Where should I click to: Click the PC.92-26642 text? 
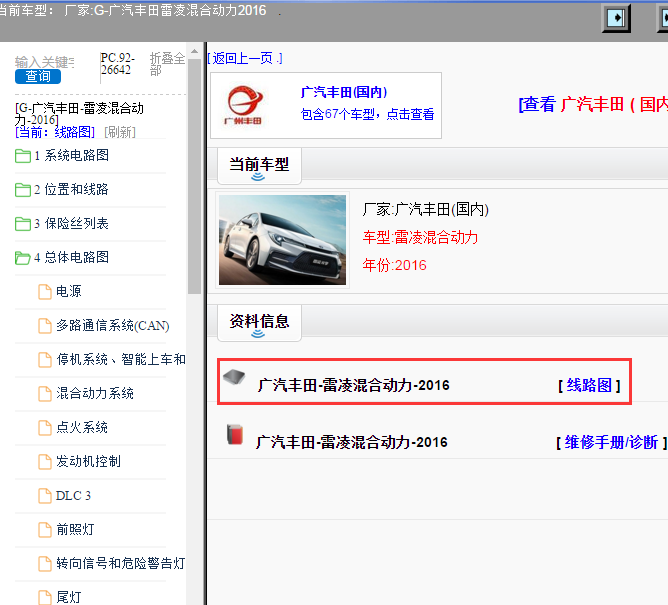(118, 63)
